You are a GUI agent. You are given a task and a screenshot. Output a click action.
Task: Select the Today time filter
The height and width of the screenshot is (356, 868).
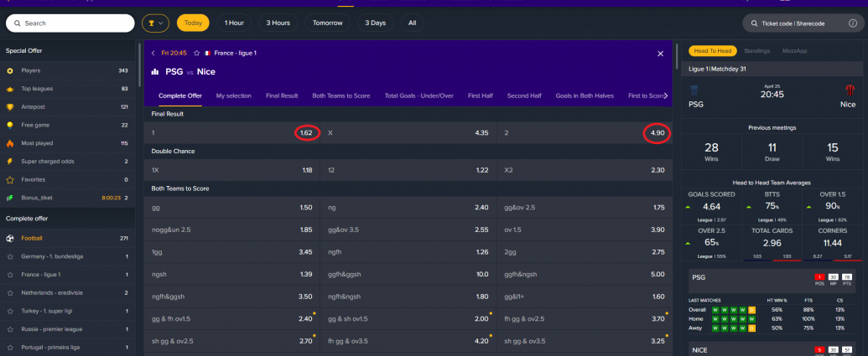pos(193,23)
